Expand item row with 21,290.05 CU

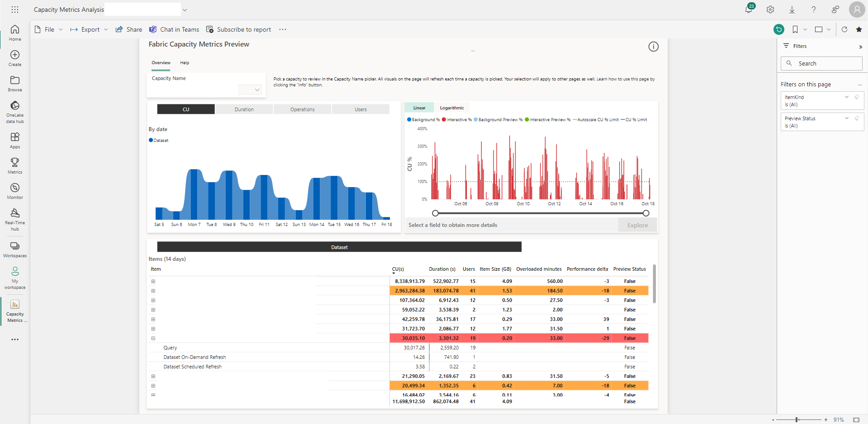pos(153,376)
